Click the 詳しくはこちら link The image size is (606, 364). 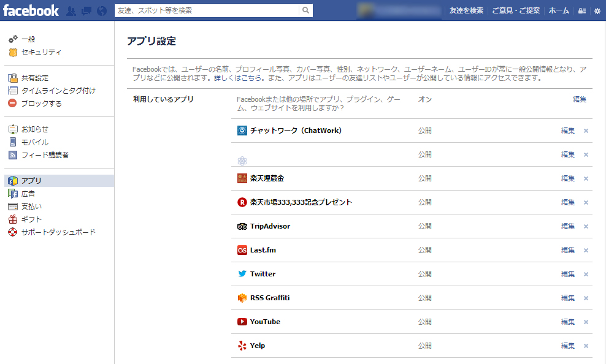point(238,78)
